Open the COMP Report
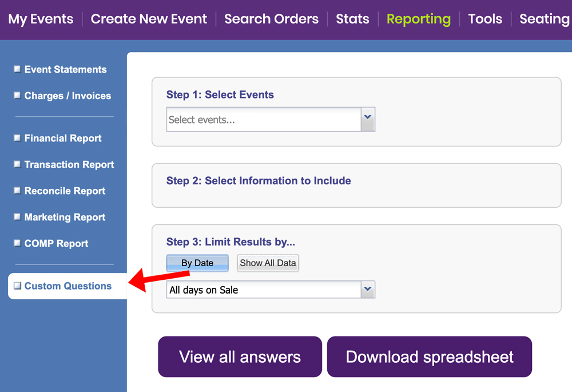Screen dimensions: 572x392 coord(56,243)
